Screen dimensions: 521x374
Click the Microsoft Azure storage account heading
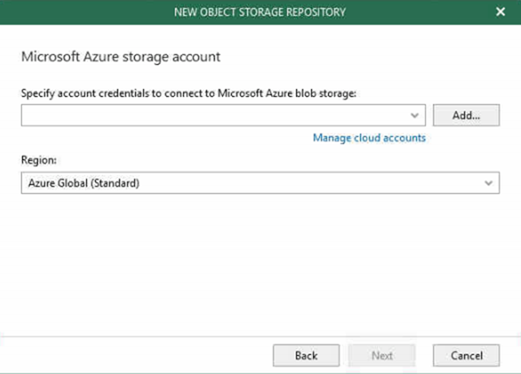pos(121,57)
